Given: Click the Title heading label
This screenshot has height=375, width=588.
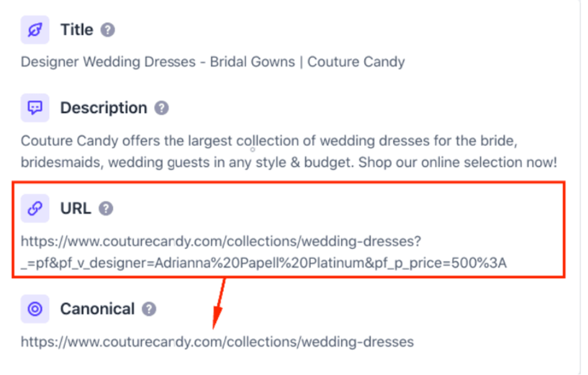Looking at the screenshot, I should 77,30.
